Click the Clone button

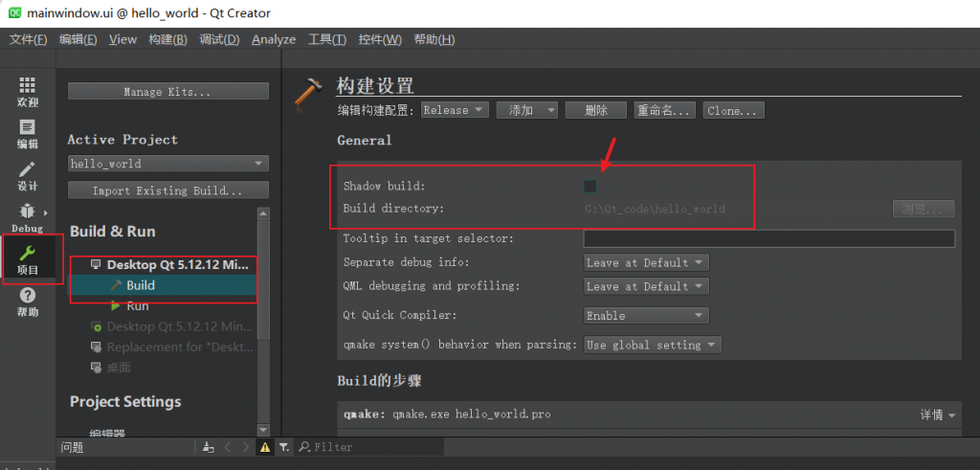[x=734, y=110]
